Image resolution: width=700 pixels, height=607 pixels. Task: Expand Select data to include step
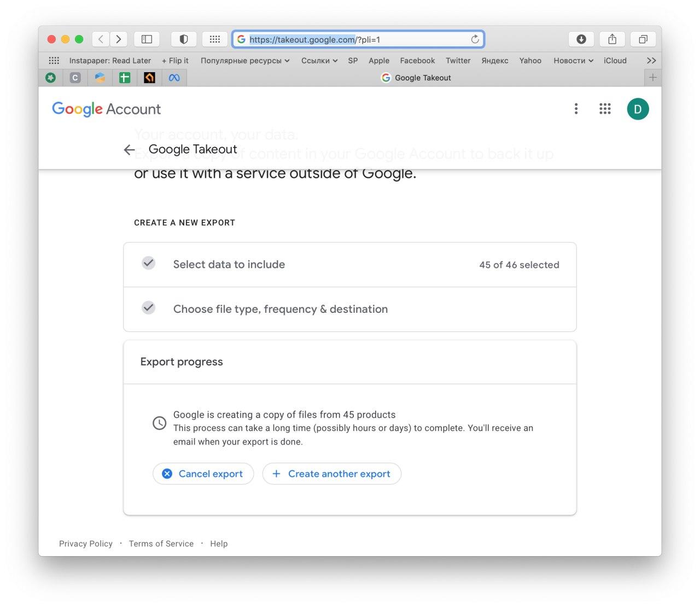[350, 265]
